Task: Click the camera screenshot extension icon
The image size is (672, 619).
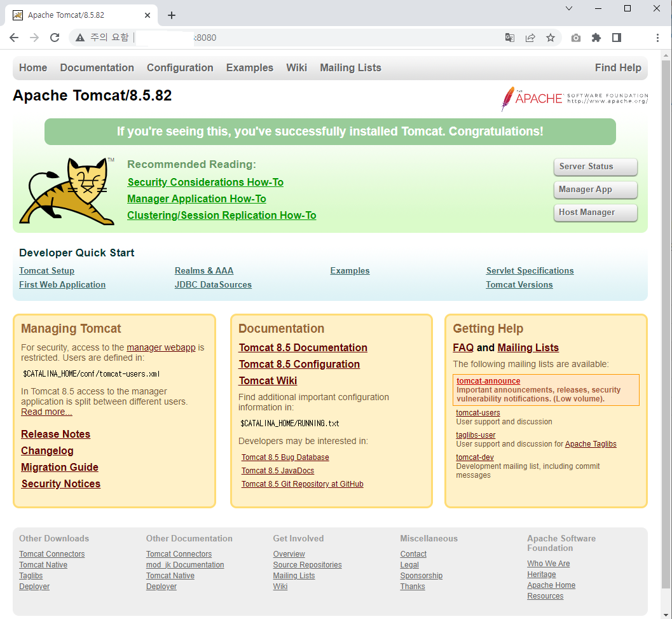Action: click(576, 38)
